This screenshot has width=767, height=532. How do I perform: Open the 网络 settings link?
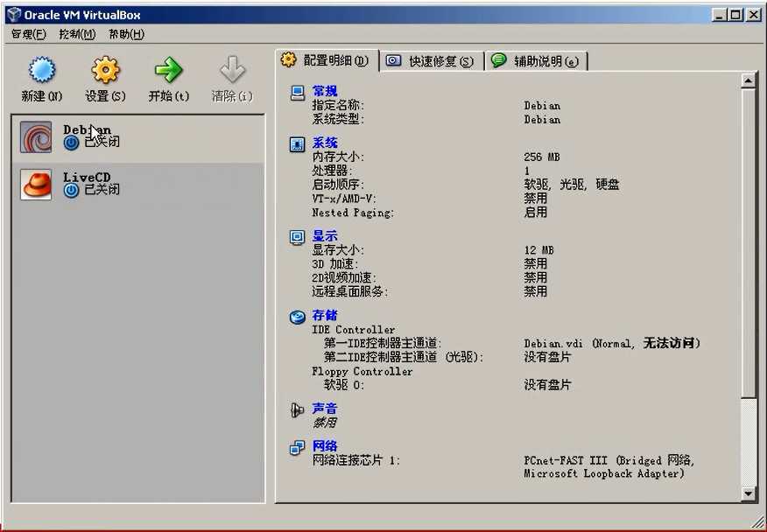[325, 446]
